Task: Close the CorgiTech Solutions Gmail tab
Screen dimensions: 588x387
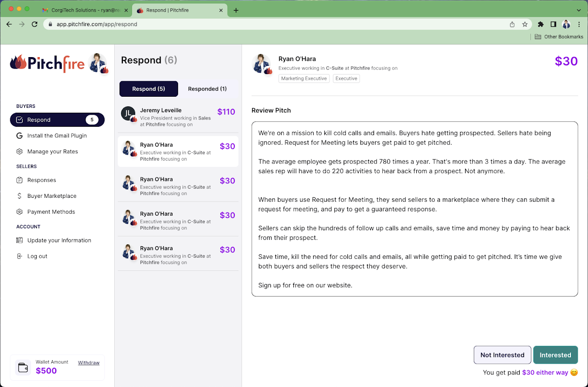Action: (126, 10)
